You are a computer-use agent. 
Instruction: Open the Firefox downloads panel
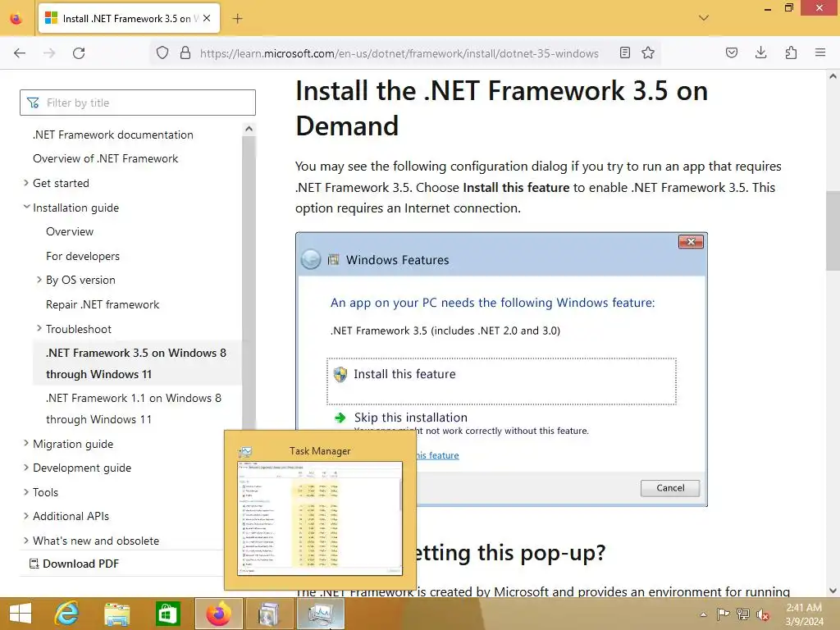coord(761,53)
